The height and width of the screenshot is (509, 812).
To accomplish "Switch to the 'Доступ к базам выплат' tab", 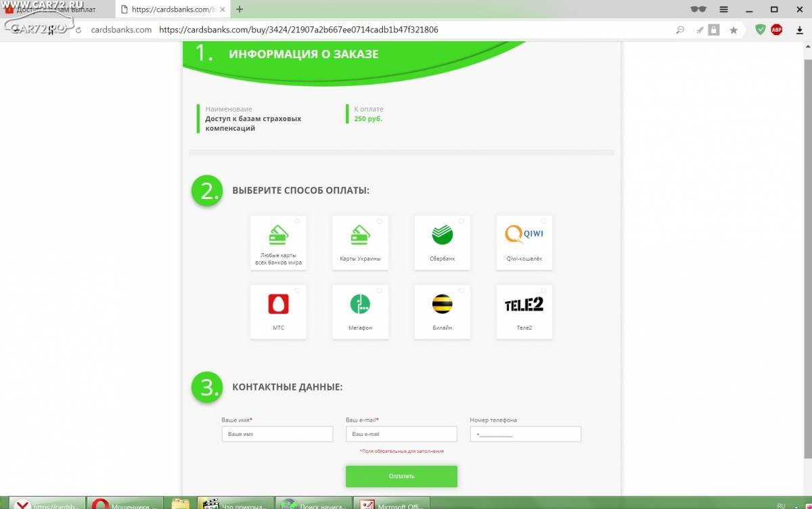I will coord(58,9).
